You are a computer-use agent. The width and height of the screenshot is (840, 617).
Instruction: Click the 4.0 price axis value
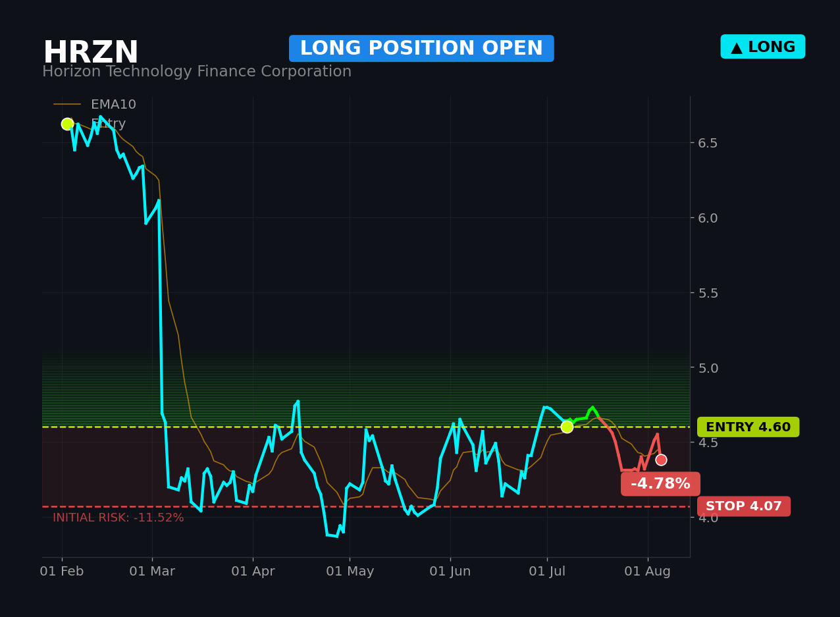tap(708, 518)
